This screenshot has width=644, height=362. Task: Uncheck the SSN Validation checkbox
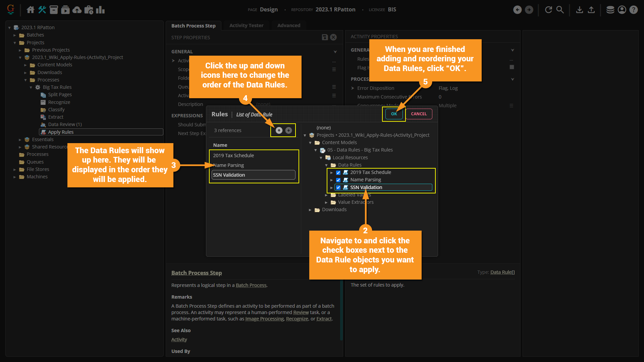click(338, 187)
